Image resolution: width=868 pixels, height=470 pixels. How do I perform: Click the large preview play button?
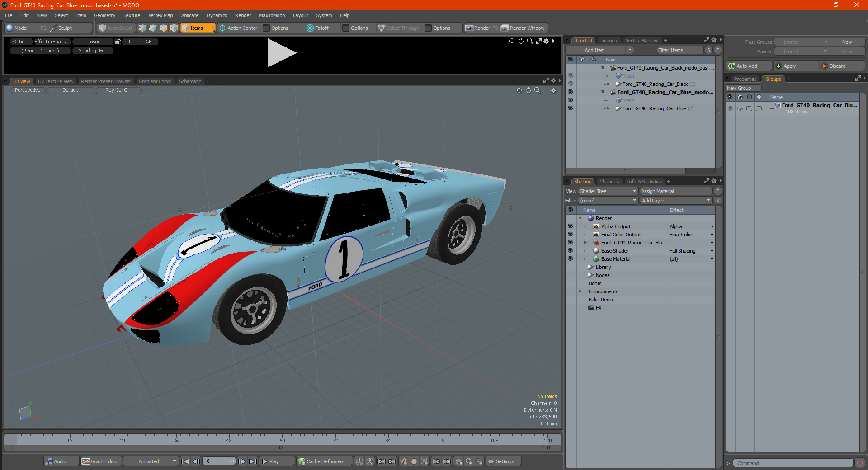coord(281,53)
